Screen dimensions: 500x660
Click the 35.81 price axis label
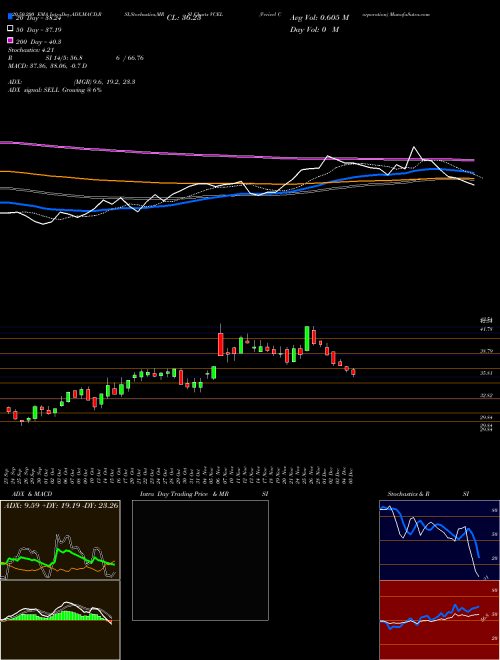[x=486, y=373]
